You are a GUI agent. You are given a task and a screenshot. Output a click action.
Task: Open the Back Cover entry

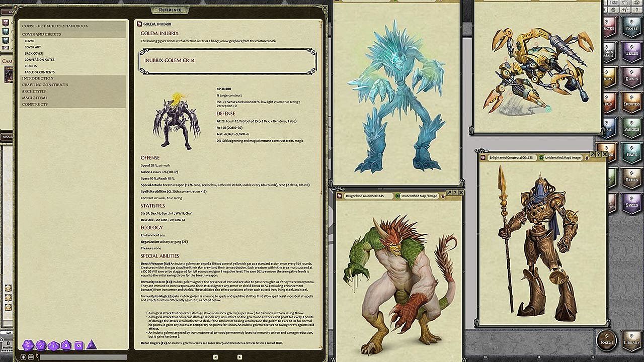34,53
